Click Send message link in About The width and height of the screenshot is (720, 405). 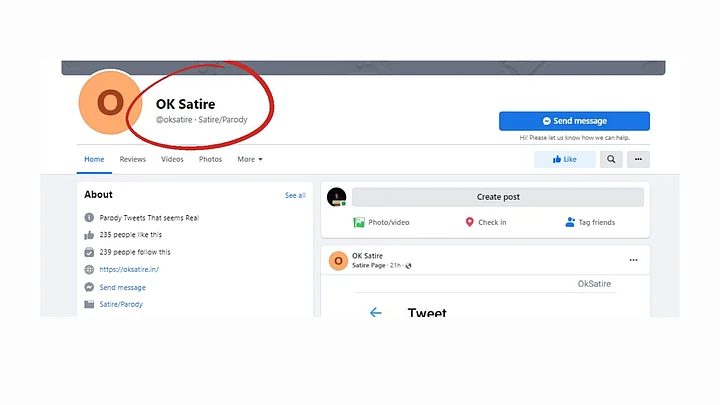123,287
